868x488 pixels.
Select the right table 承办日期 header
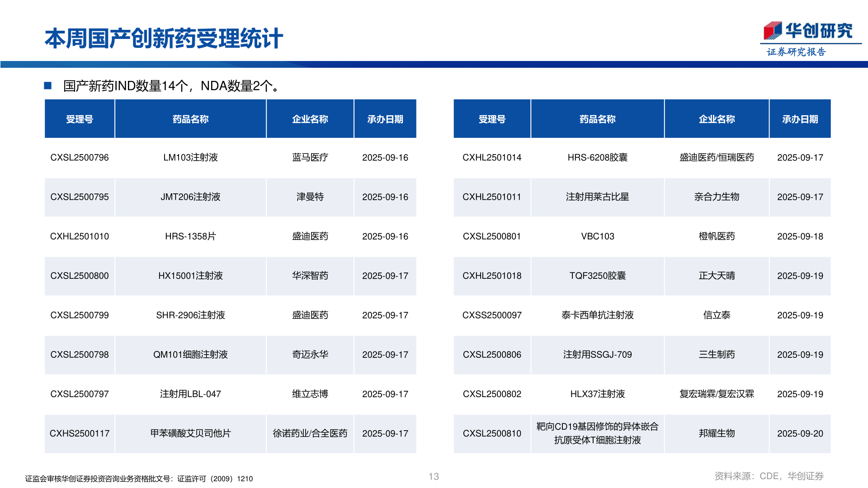[x=800, y=119]
